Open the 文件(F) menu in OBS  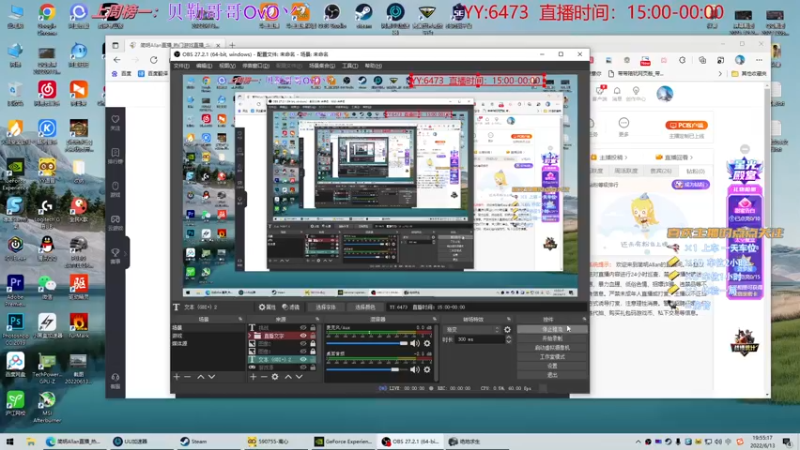pyautogui.click(x=181, y=66)
